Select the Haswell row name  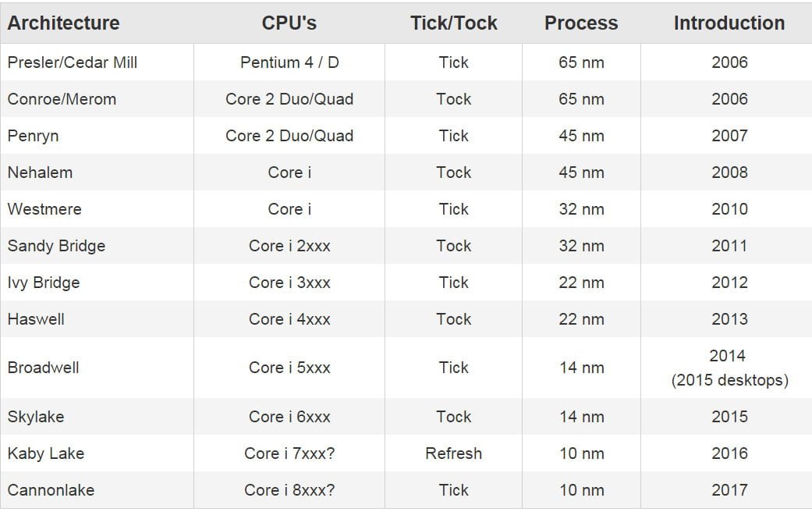[36, 319]
